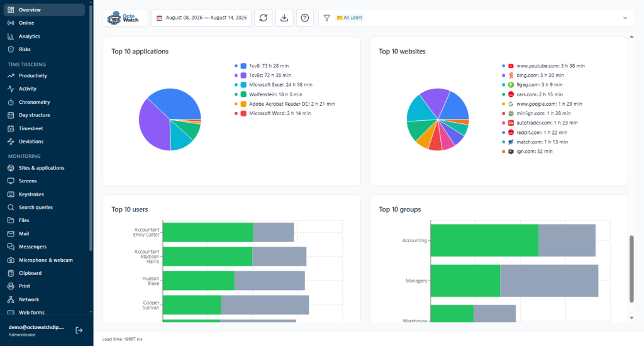
Task: Toggle Microsoft Excel legend entry
Action: (x=274, y=85)
